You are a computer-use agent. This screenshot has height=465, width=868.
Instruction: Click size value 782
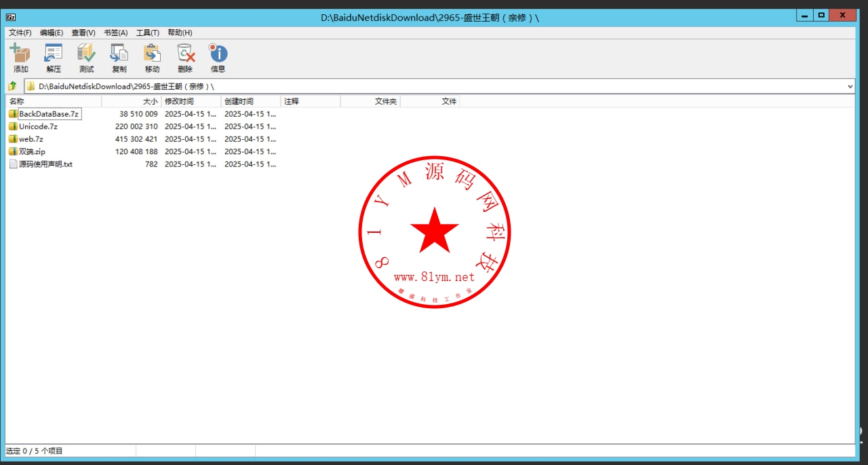click(151, 164)
